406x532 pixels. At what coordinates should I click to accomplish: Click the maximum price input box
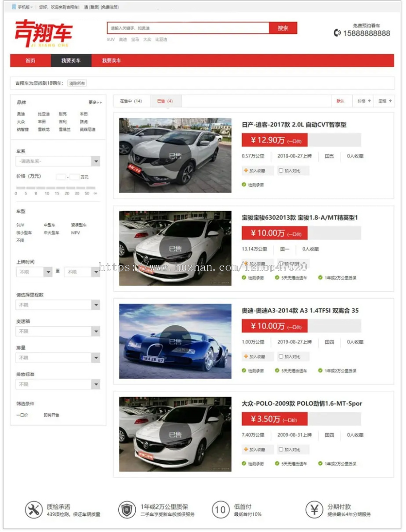tap(74, 177)
